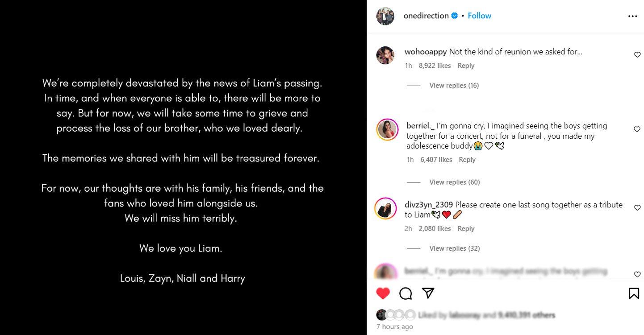Open the comment bubble icon

pos(406,293)
